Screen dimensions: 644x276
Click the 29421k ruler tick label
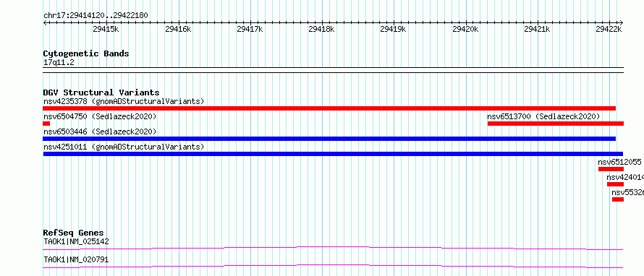click(537, 29)
